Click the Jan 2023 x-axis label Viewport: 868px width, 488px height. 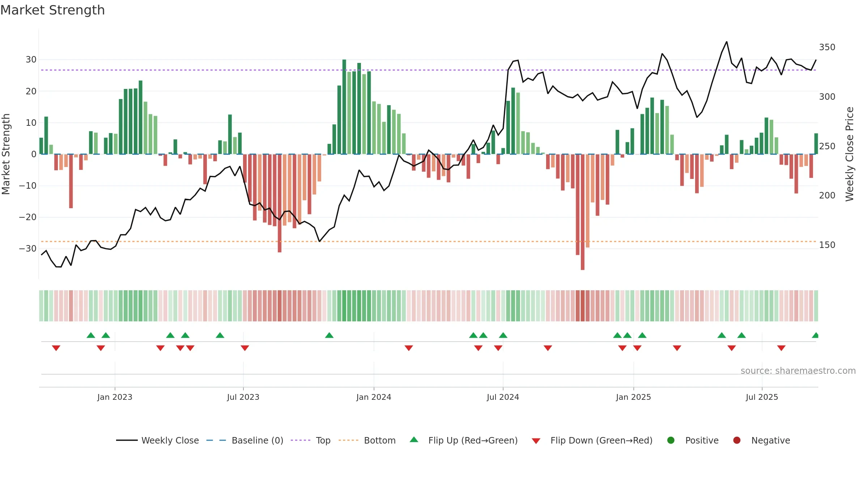(115, 397)
